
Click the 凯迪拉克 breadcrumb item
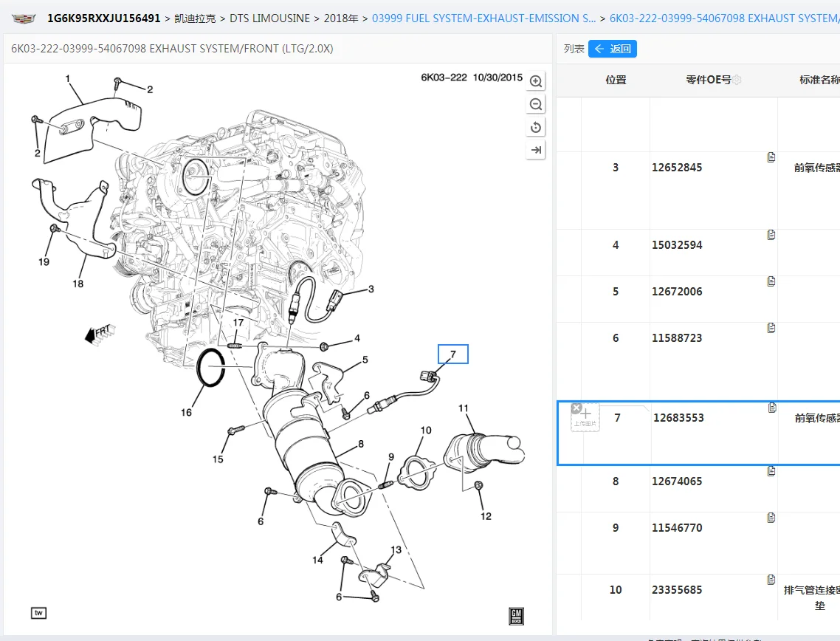(x=195, y=18)
